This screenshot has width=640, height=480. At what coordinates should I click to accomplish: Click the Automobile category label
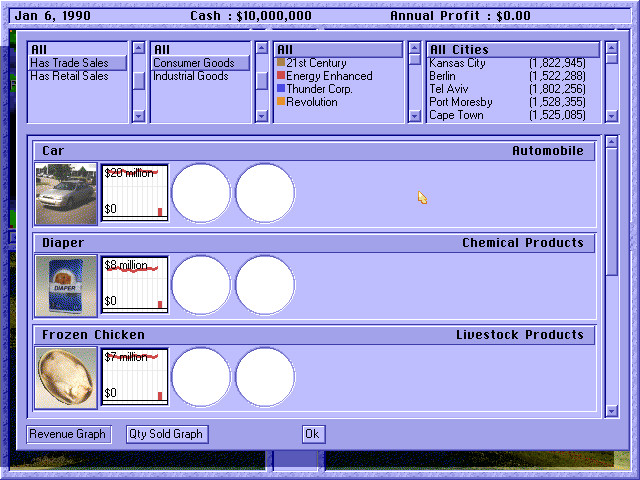coord(548,151)
